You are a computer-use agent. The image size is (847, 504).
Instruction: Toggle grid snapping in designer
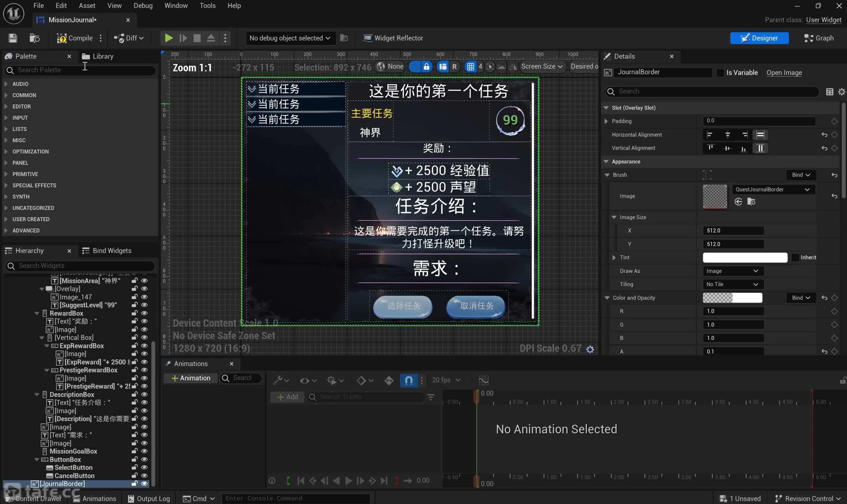pyautogui.click(x=470, y=66)
